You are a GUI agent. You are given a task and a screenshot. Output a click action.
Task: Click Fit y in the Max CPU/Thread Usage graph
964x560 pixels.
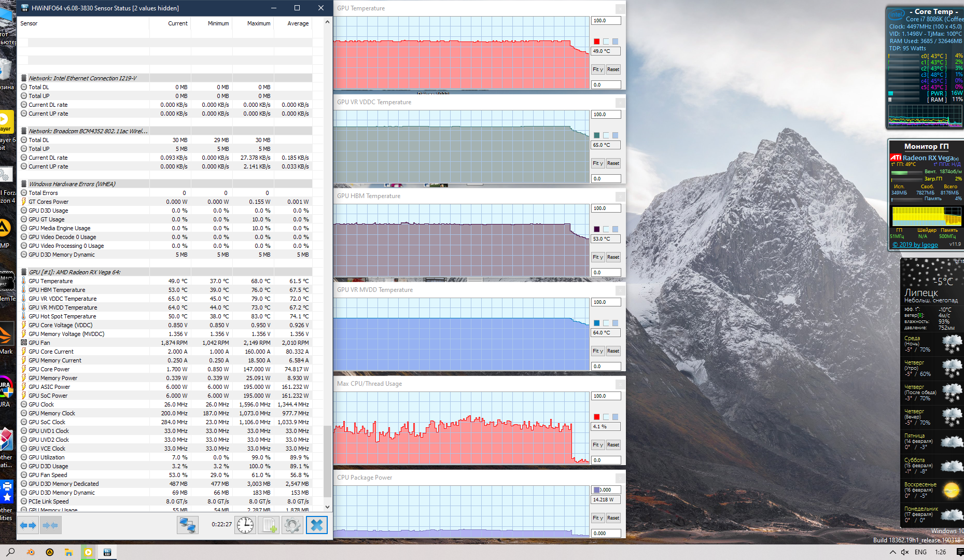[x=598, y=445]
